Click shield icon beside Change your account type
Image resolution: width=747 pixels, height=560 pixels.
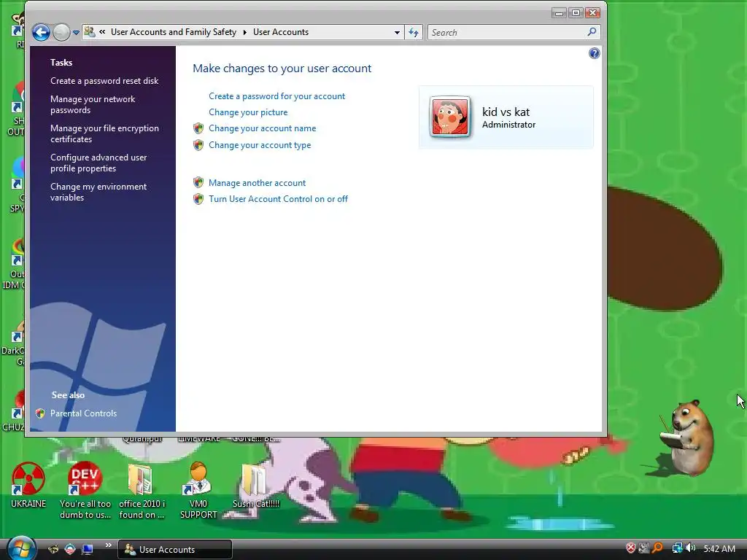click(x=198, y=145)
